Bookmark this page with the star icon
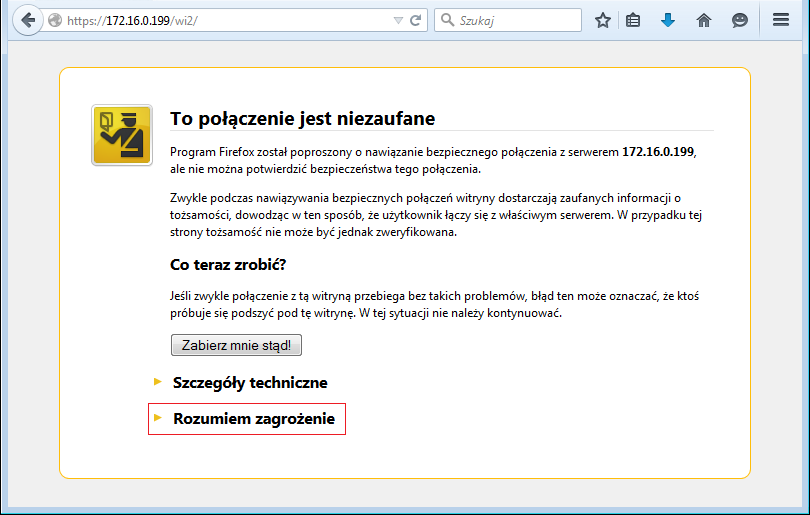810x515 pixels. (602, 21)
